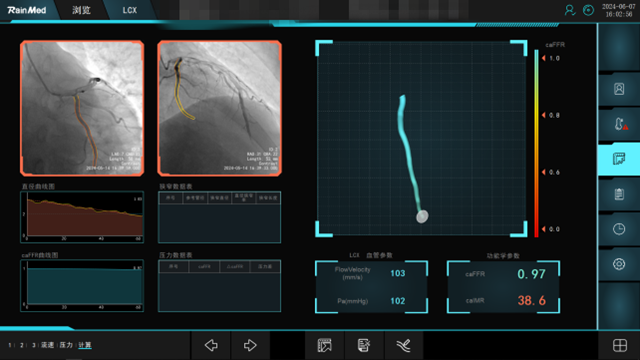Open the clipboard report sidebar icon
The height and width of the screenshot is (360, 640).
(x=619, y=194)
